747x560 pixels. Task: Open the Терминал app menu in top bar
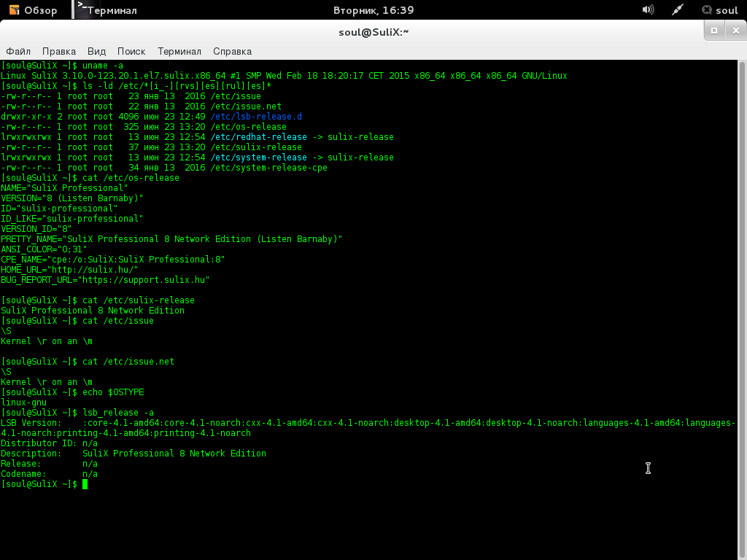tap(107, 10)
